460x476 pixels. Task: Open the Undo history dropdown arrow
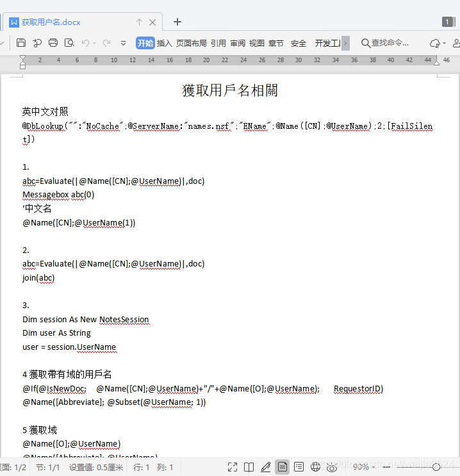[94, 44]
